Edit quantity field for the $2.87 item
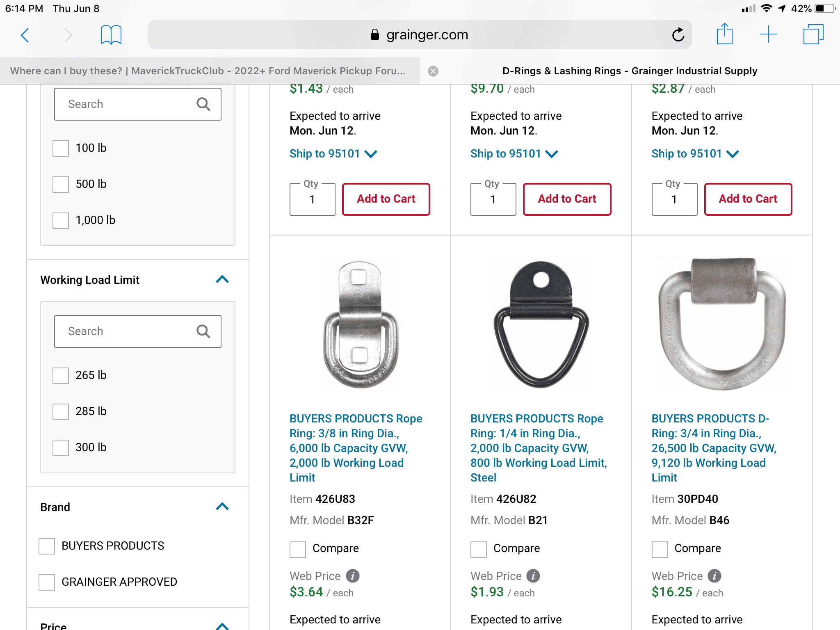The image size is (840, 630). (675, 199)
